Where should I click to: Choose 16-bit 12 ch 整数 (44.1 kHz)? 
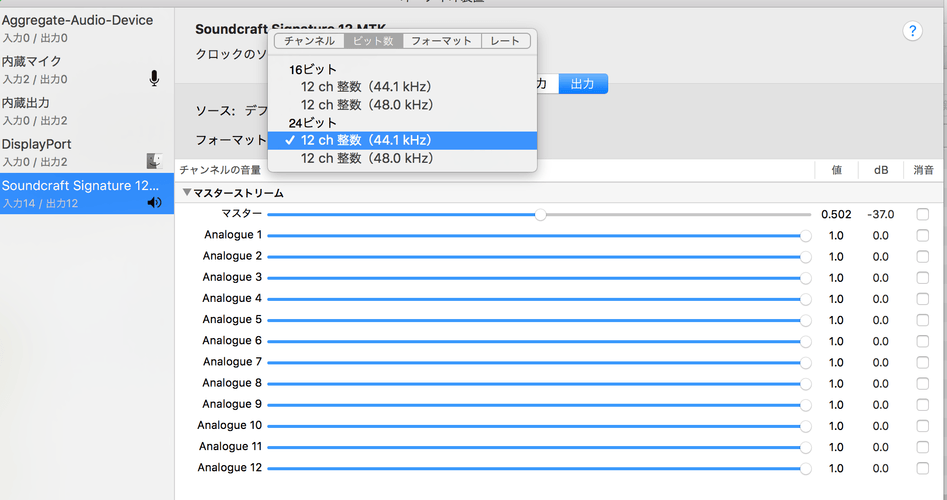click(402, 87)
